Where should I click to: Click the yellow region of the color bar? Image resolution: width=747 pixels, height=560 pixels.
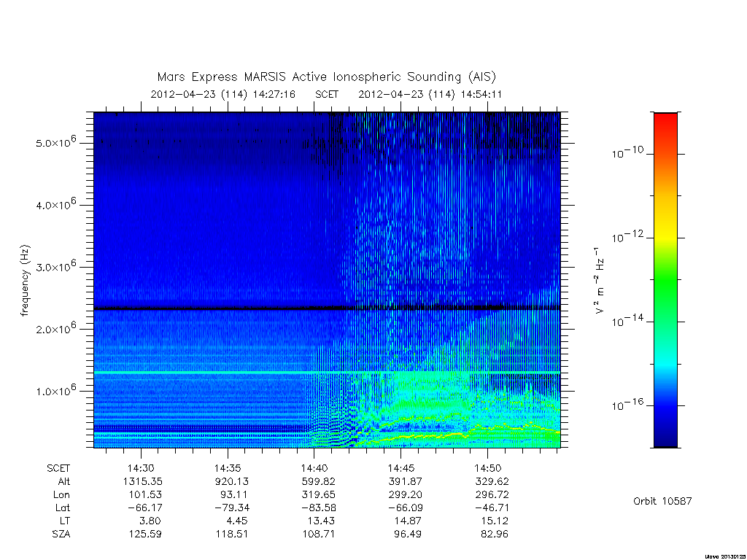tap(665, 228)
